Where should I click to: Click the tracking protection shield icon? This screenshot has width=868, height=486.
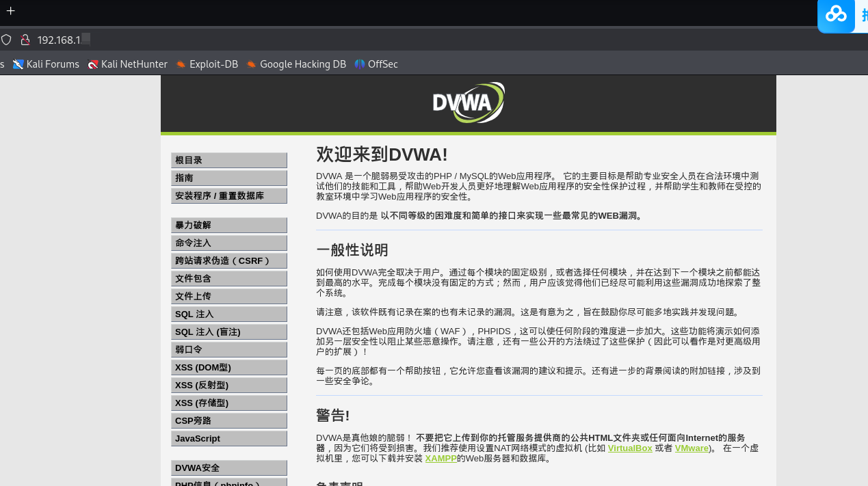tap(5, 39)
